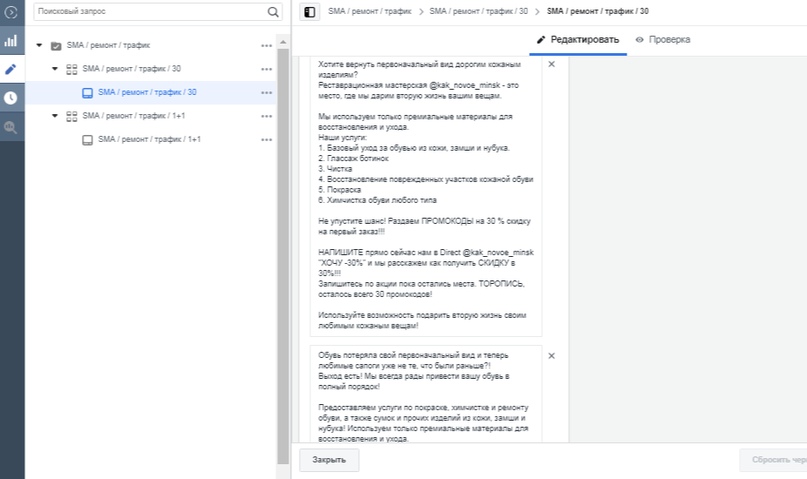807x479 pixels.
Task: Click text line 'Наши услуги:'
Action: click(x=342, y=138)
